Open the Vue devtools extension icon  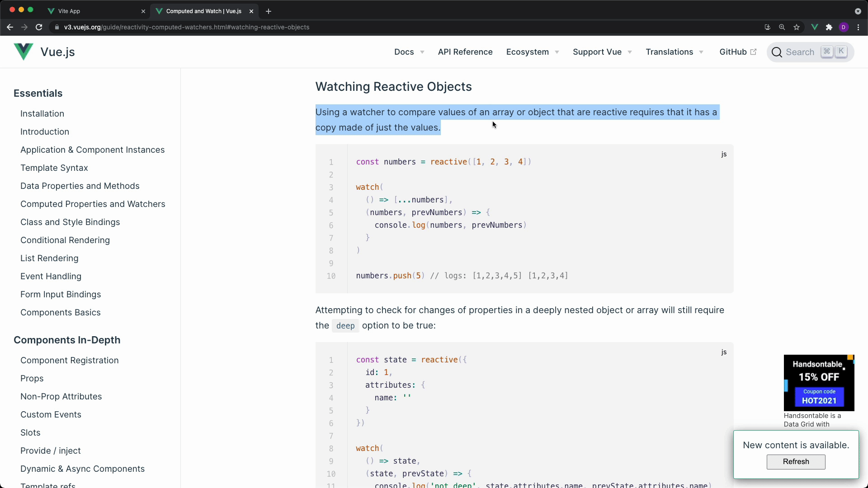pos(814,27)
